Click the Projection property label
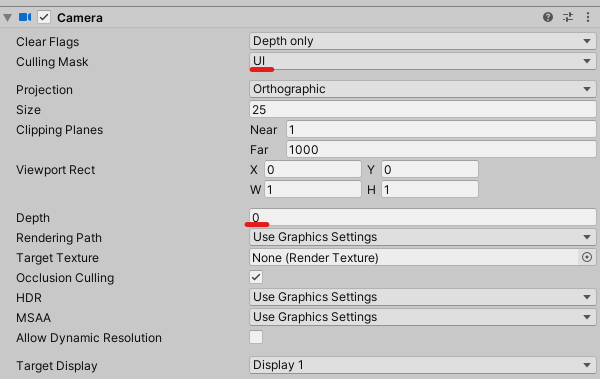600x379 pixels. 44,90
